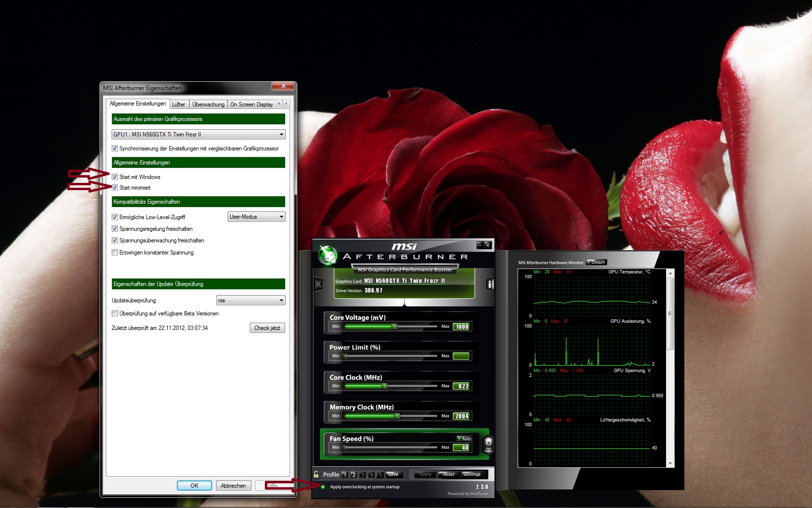Select profile slot 4

tap(371, 475)
